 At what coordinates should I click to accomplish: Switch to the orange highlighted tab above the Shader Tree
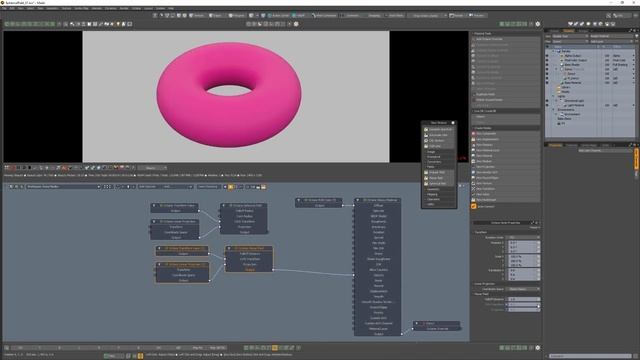tap(569, 31)
